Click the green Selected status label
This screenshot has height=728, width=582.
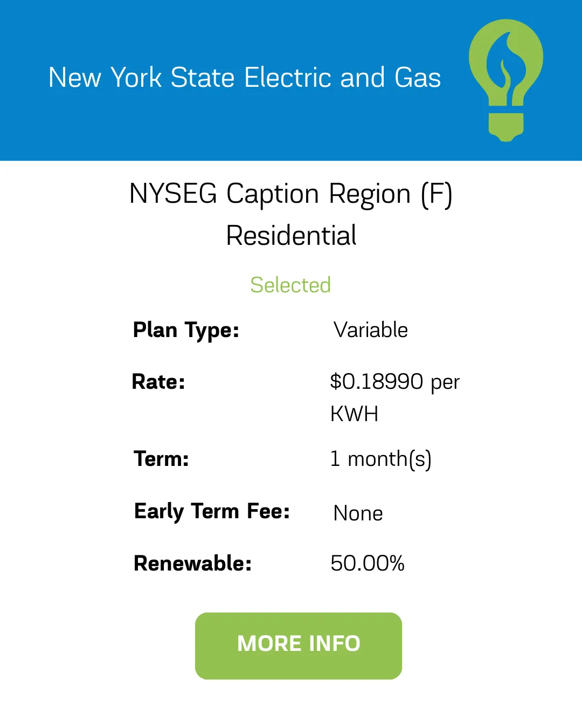(x=290, y=285)
